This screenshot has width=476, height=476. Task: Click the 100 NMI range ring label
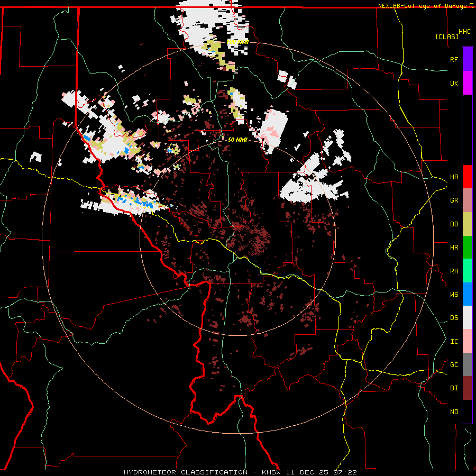[x=237, y=42]
